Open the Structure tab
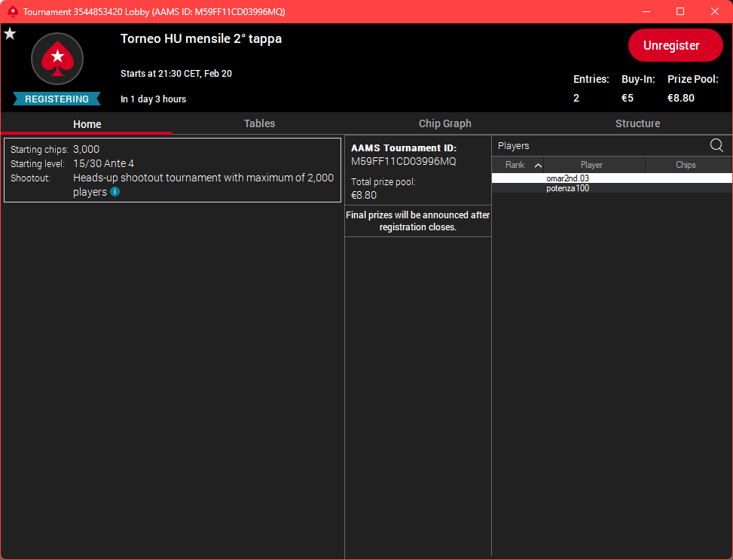Image resolution: width=733 pixels, height=560 pixels. (x=637, y=123)
